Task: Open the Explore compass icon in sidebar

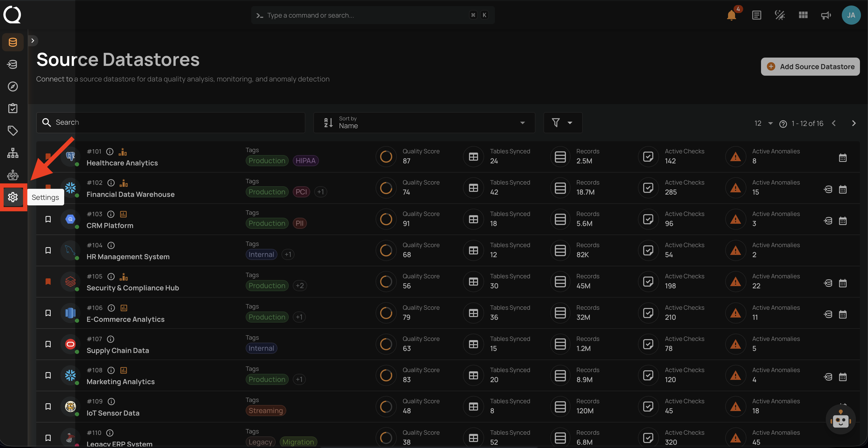Action: click(x=13, y=86)
